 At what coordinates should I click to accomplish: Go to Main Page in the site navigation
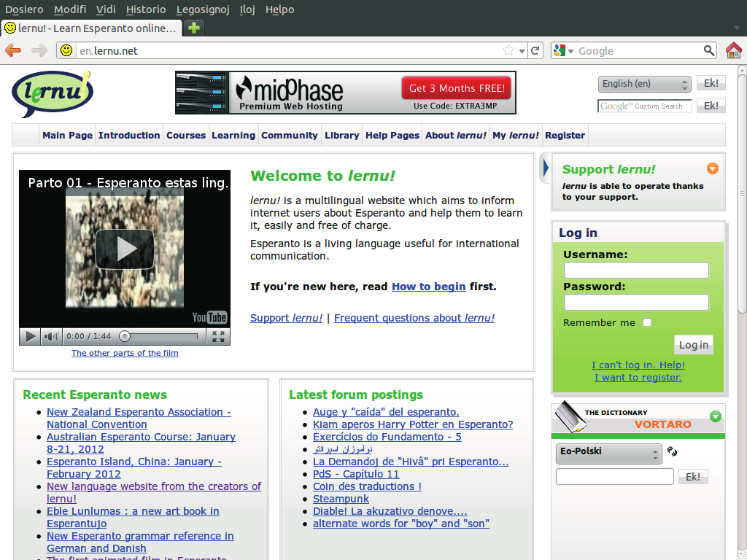tap(67, 135)
